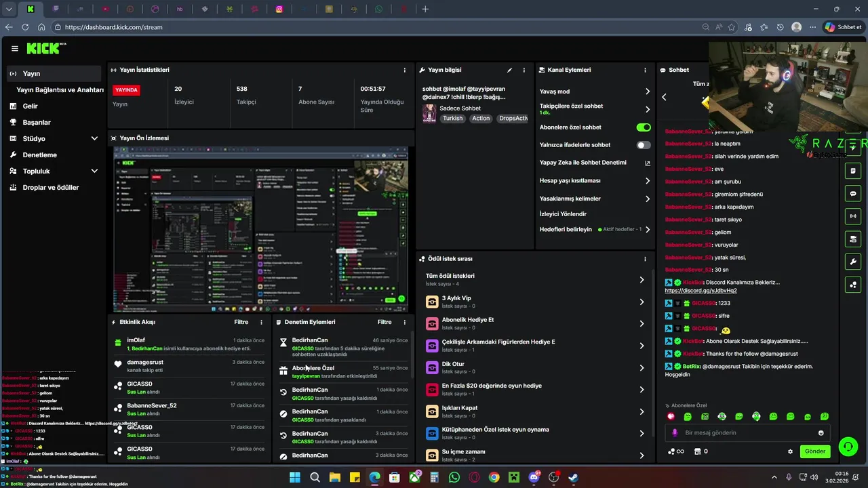Open Hedefleri belirleyin chevron

[x=647, y=230]
